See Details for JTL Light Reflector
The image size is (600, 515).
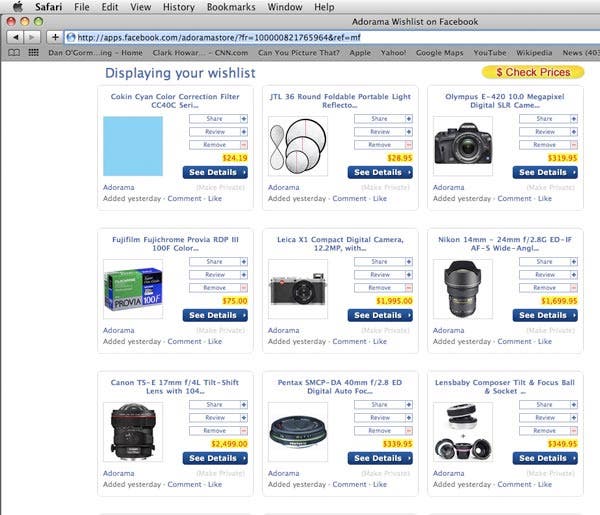tap(380, 172)
